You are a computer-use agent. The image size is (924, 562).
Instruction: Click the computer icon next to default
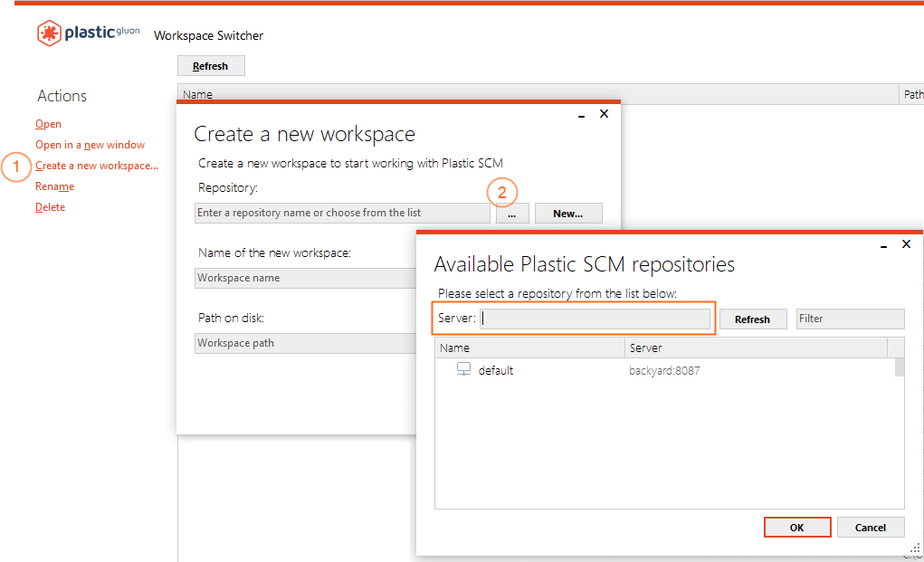[x=463, y=369]
